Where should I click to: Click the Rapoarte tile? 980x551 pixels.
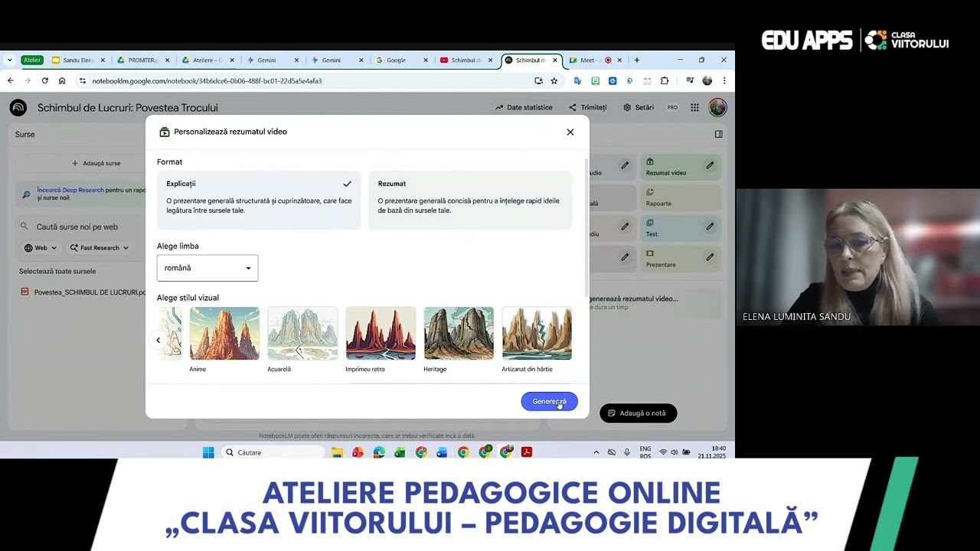point(681,197)
